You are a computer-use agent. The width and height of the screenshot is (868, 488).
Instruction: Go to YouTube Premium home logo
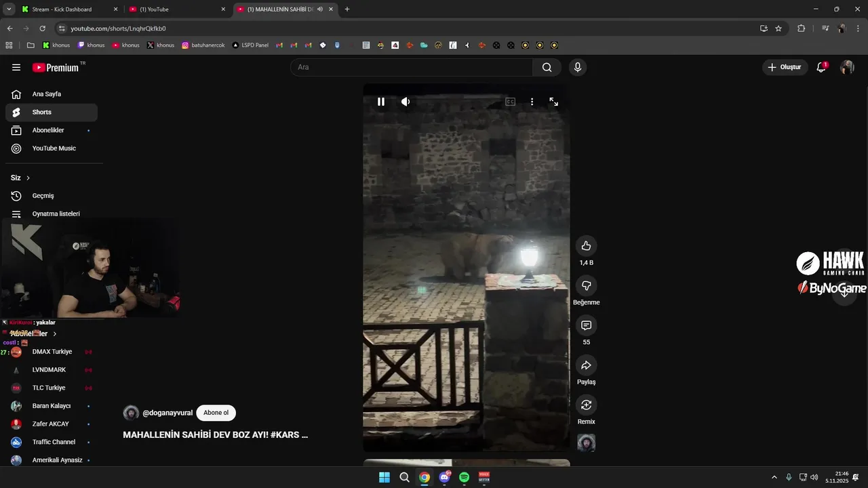[56, 67]
